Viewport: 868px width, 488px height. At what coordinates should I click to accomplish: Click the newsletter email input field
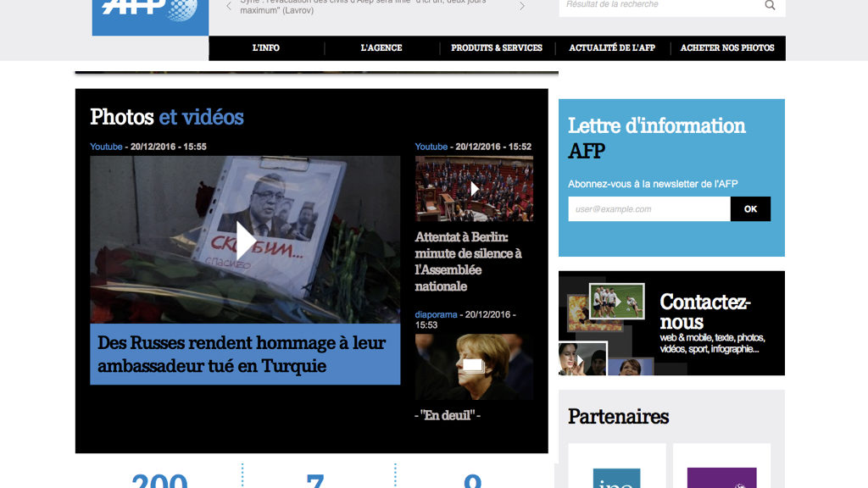pyautogui.click(x=648, y=209)
